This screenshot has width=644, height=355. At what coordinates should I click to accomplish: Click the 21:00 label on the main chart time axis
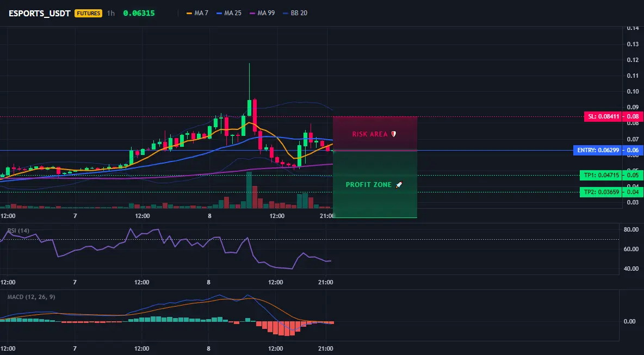pos(326,216)
